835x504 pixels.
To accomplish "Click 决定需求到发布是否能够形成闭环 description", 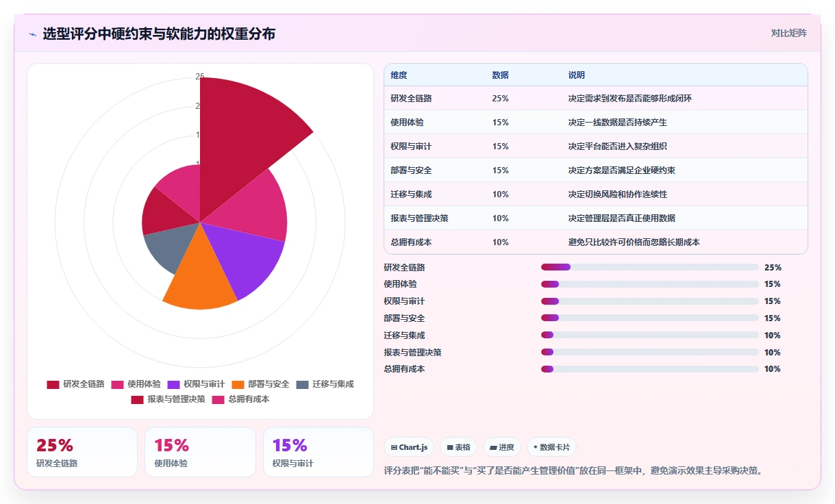I will coord(630,99).
